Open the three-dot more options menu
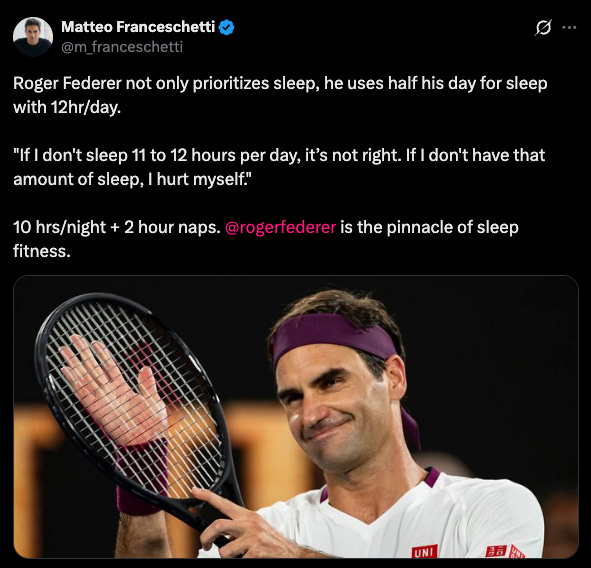Image resolution: width=591 pixels, height=568 pixels. (569, 27)
